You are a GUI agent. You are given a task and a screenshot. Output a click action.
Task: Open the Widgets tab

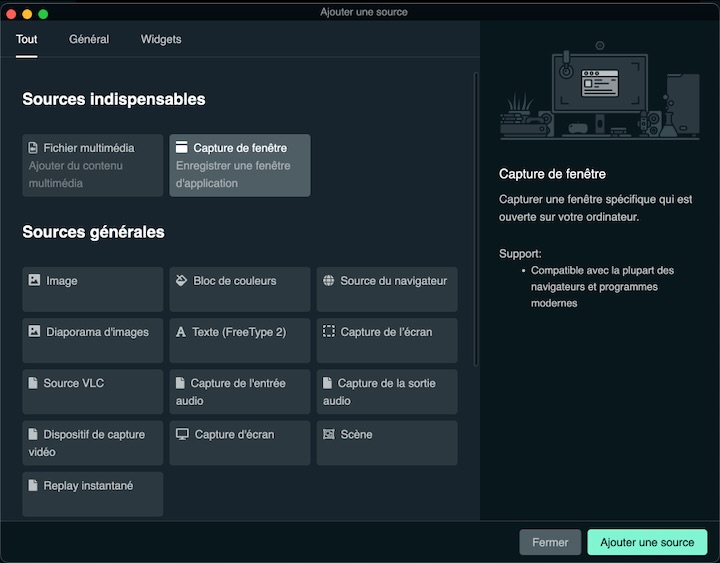161,39
